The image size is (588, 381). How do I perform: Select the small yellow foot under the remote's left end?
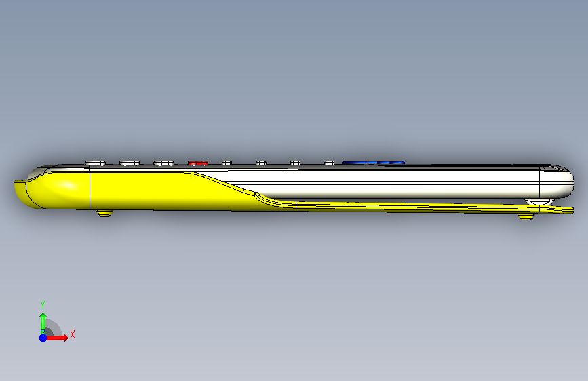pos(104,214)
